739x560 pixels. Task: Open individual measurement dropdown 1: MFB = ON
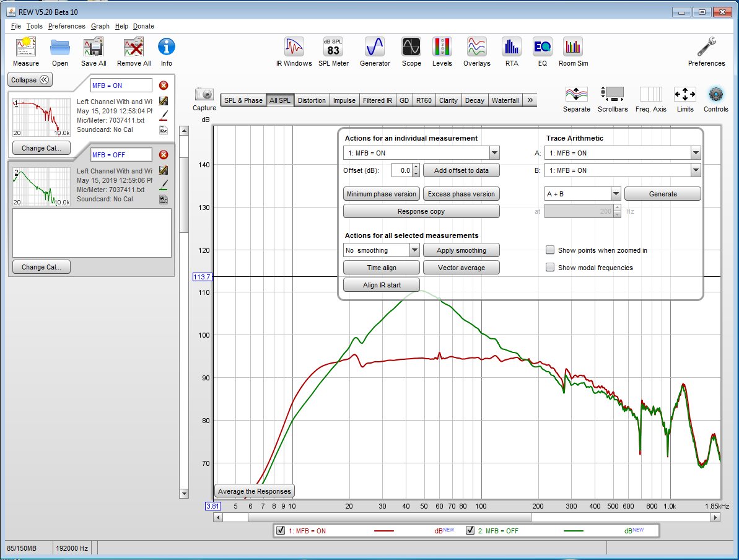click(421, 153)
